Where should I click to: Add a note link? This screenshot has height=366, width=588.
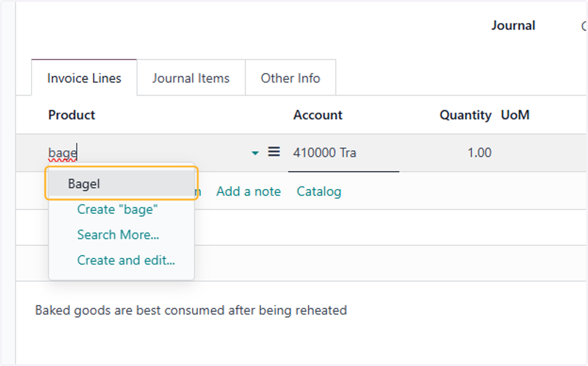[249, 191]
